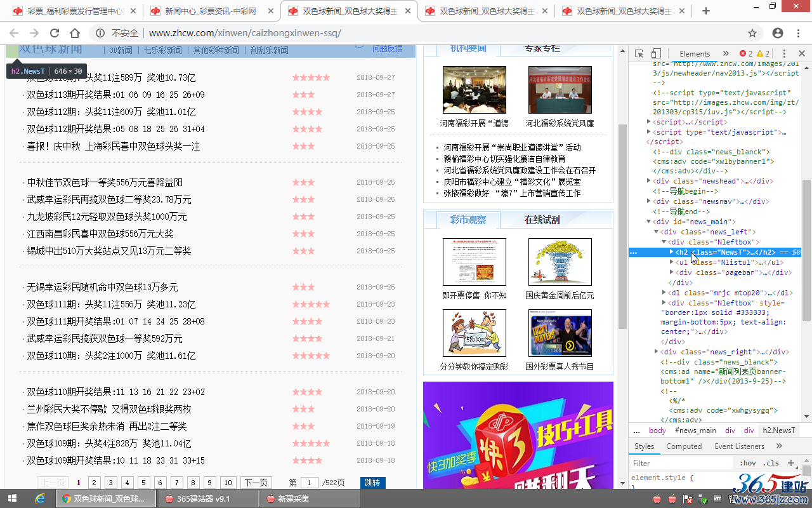Open the 刮刮乐新闻 category link

click(269, 50)
